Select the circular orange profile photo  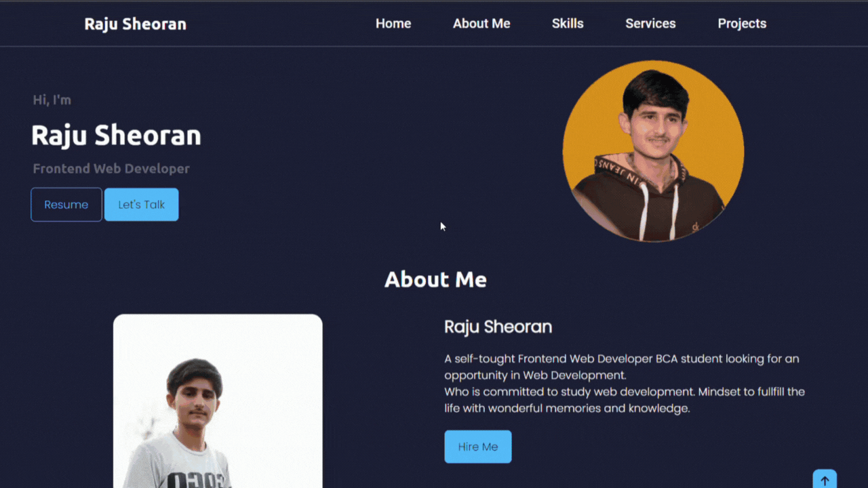pyautogui.click(x=653, y=151)
